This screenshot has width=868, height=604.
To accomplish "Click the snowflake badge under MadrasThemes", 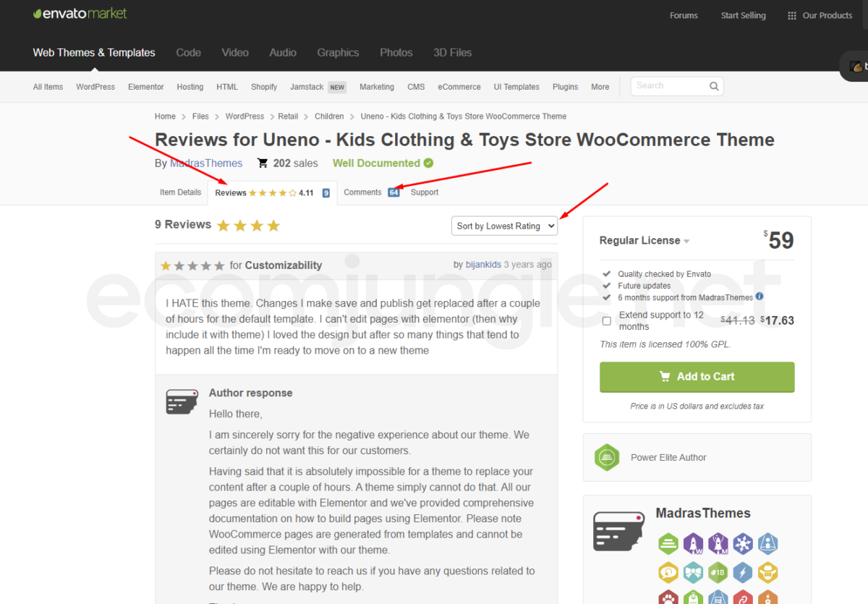I will [743, 543].
